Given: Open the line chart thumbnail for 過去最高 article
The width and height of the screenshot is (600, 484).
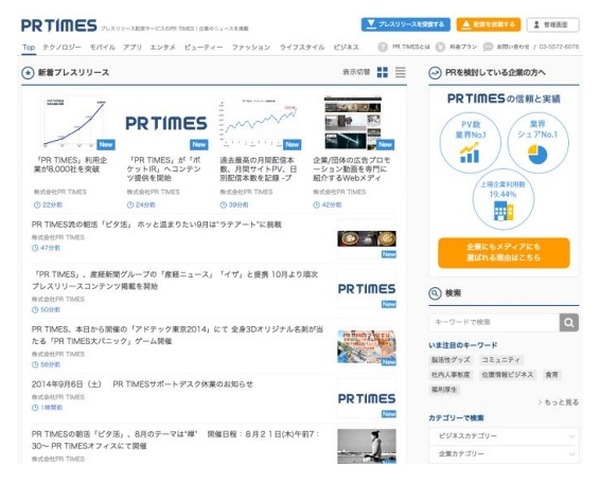Looking at the screenshot, I should [x=259, y=123].
